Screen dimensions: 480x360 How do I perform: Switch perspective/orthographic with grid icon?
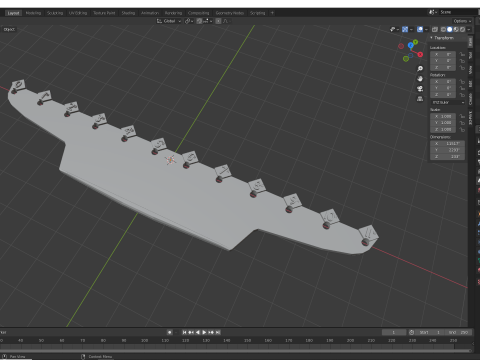click(420, 99)
